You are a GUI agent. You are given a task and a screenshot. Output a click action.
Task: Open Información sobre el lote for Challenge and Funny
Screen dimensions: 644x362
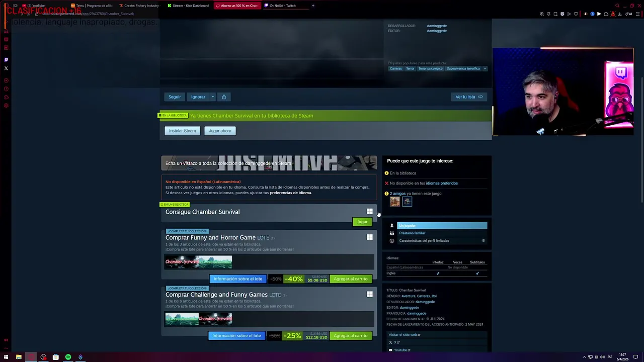click(236, 335)
